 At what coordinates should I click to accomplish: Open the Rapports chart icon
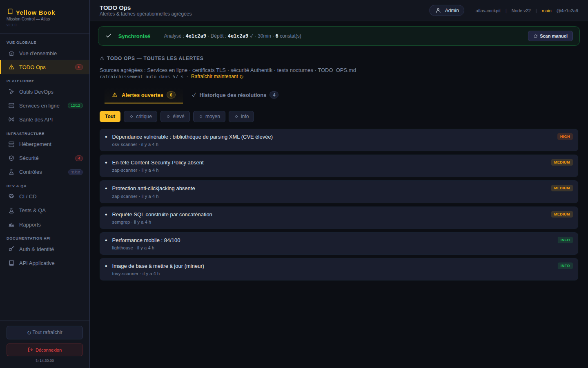pos(11,225)
